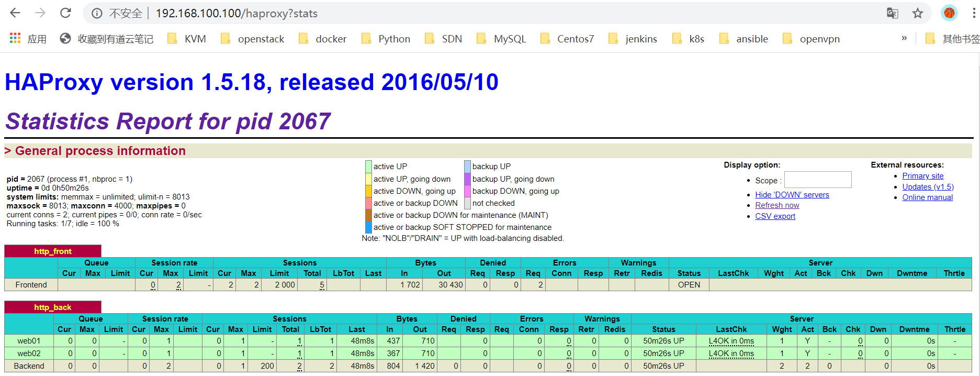The width and height of the screenshot is (980, 376).
Task: Click the SOFT STOPPED legend color swatch
Action: click(x=368, y=227)
